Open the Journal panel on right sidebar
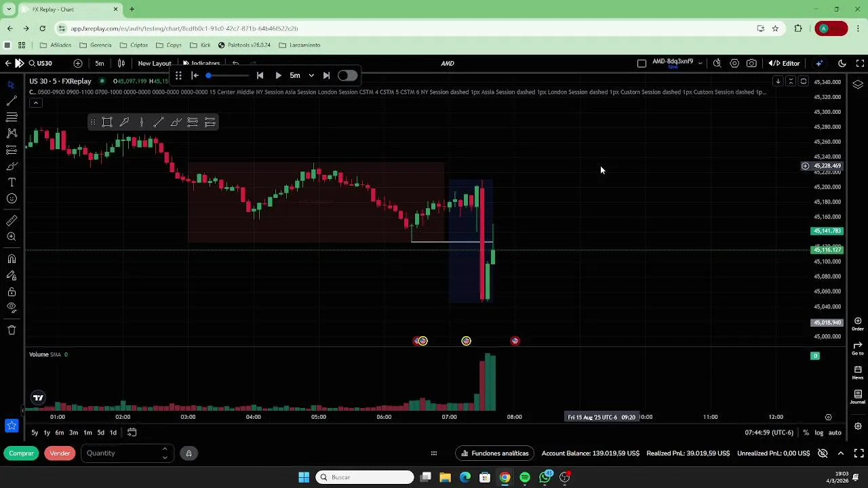Image resolution: width=868 pixels, height=488 pixels. click(x=858, y=396)
